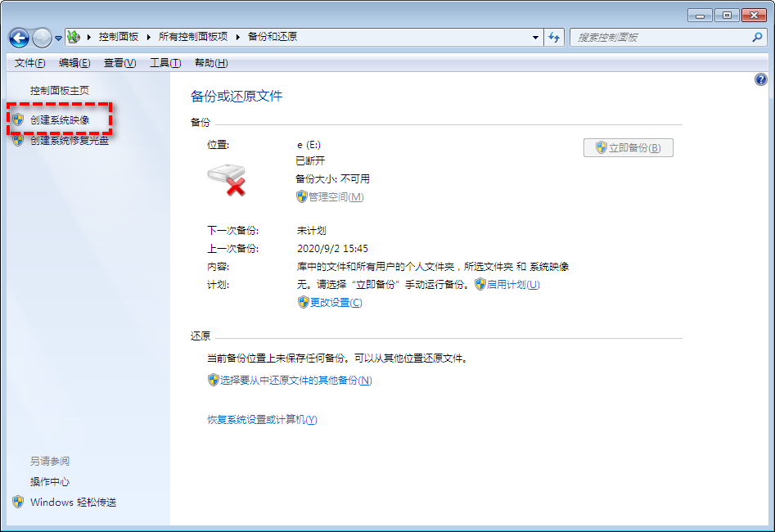This screenshot has height=532, width=775.
Task: Open the recent pages dropdown arrow
Action: point(58,38)
